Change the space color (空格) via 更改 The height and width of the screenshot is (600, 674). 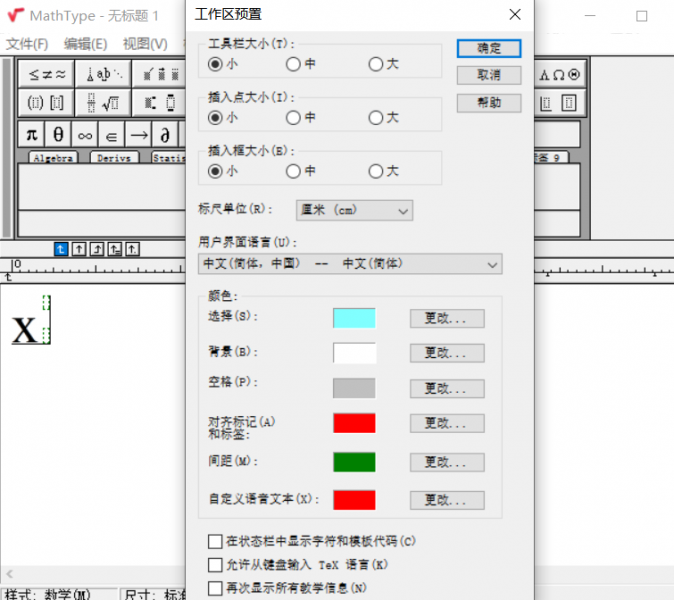(447, 389)
